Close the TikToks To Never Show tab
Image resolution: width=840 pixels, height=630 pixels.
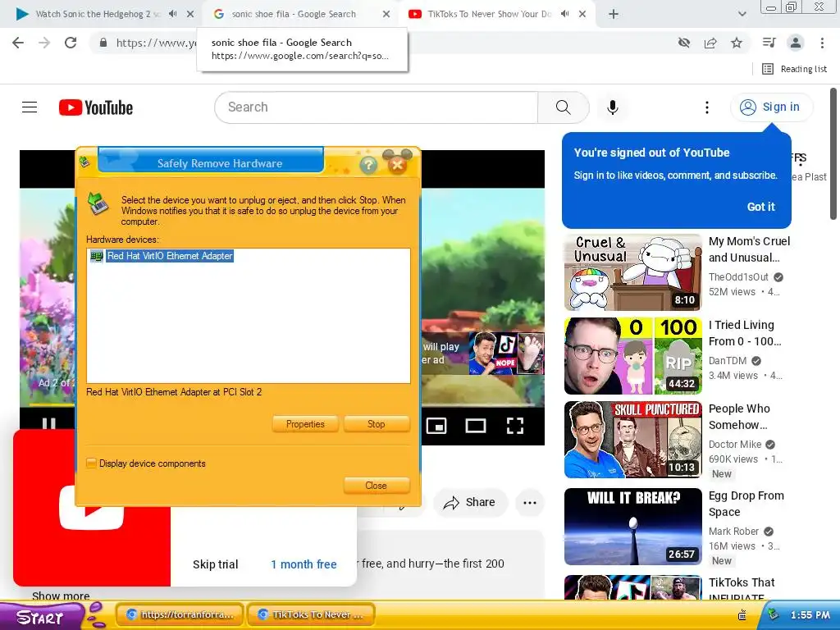pos(582,15)
